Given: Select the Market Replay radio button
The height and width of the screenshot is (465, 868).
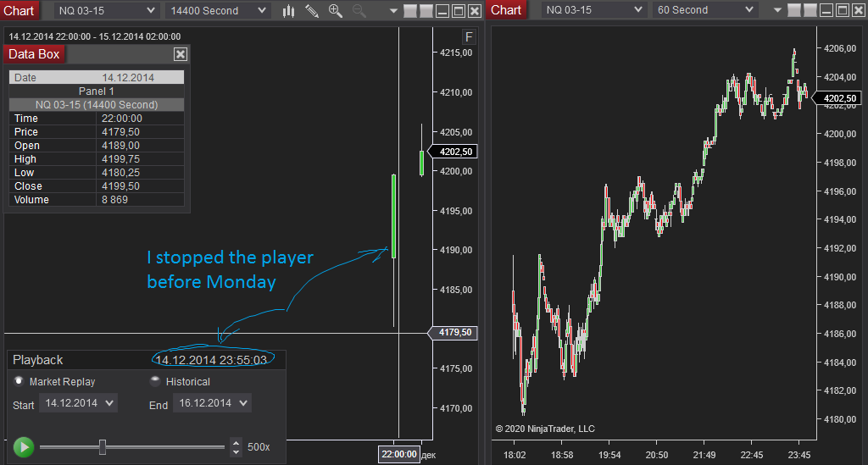Looking at the screenshot, I should [19, 381].
